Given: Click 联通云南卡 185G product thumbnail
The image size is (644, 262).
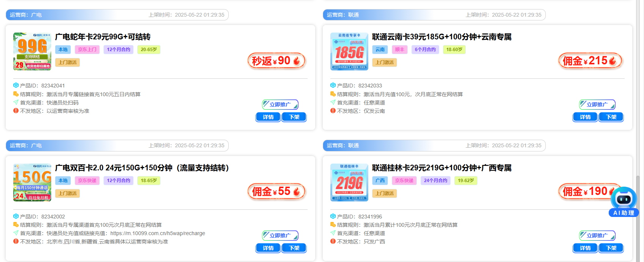Looking at the screenshot, I should click(x=349, y=51).
